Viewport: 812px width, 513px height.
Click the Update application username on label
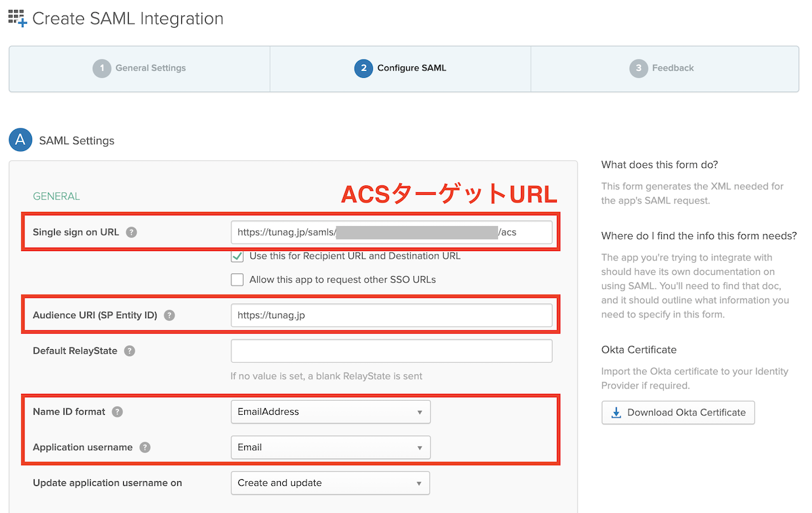click(108, 483)
